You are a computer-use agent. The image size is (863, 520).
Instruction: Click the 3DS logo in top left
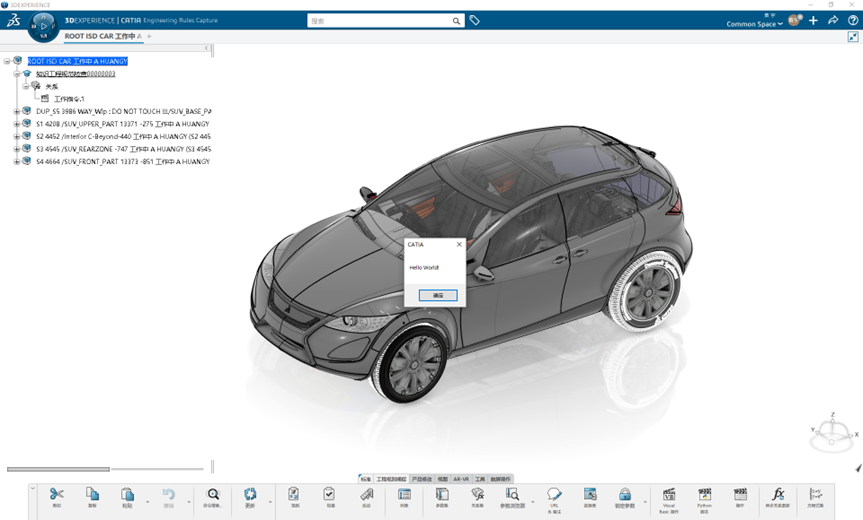coord(13,21)
